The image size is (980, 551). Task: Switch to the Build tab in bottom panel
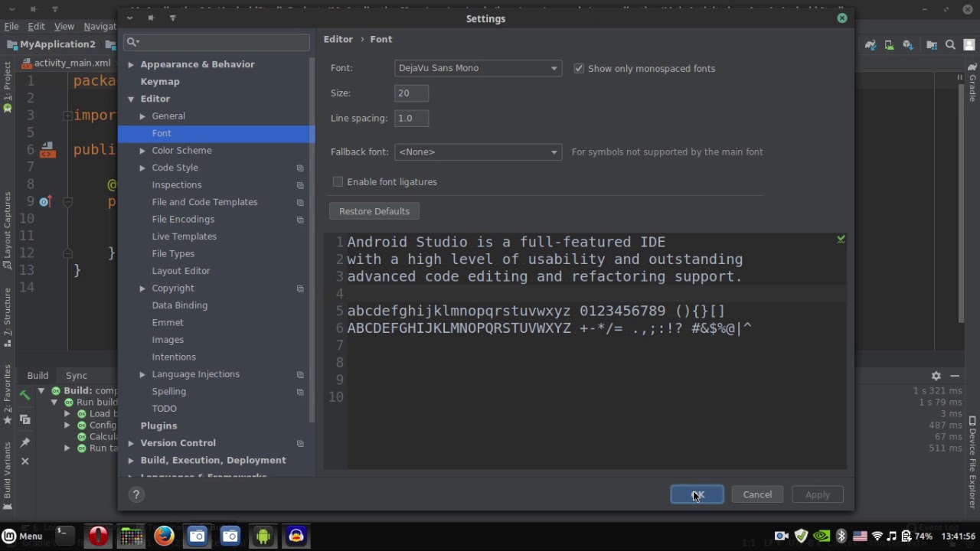38,375
